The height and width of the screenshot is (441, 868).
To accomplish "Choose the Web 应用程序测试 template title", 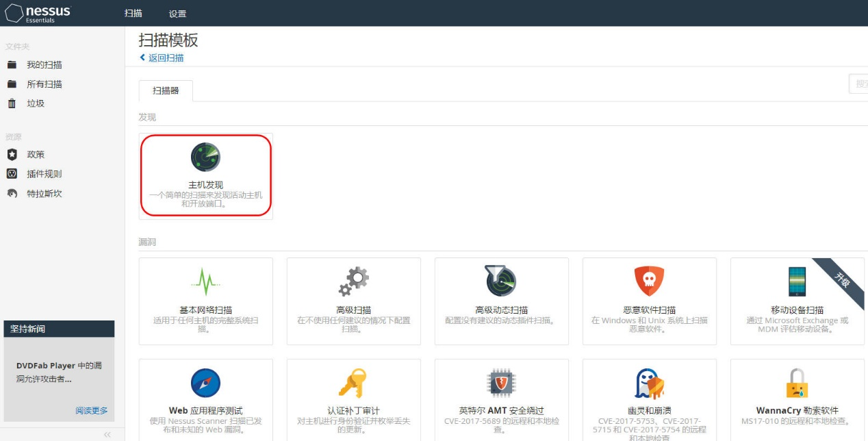I will 206,411.
